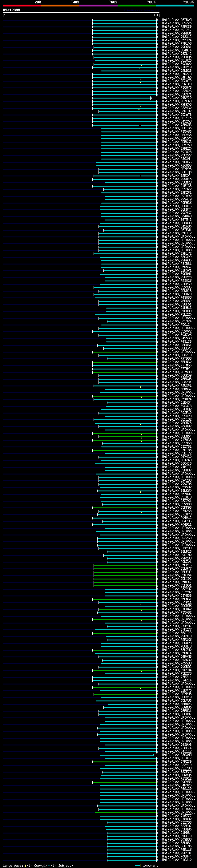Screen dimensions: 197x868
Task: Click hit label UniRef100_P08844
Action: click(176, 857)
